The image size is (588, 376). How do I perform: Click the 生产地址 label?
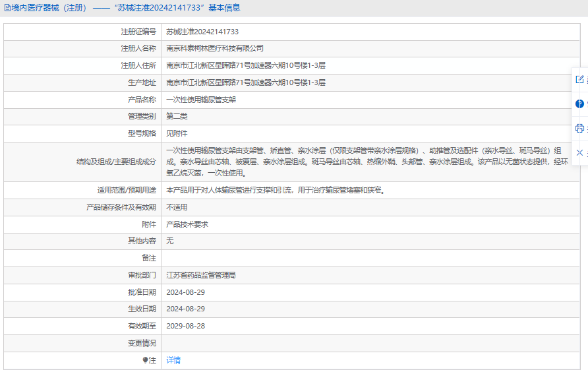point(142,82)
